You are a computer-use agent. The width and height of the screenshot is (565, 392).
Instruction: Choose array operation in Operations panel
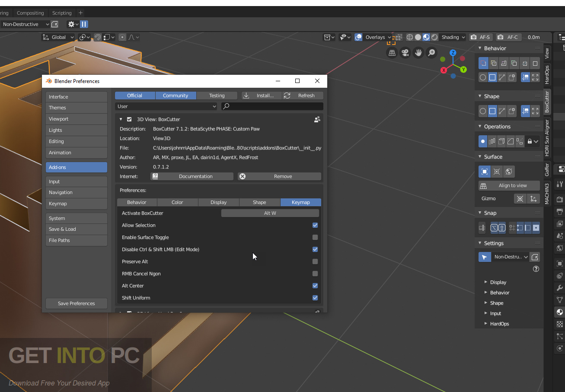click(x=492, y=141)
